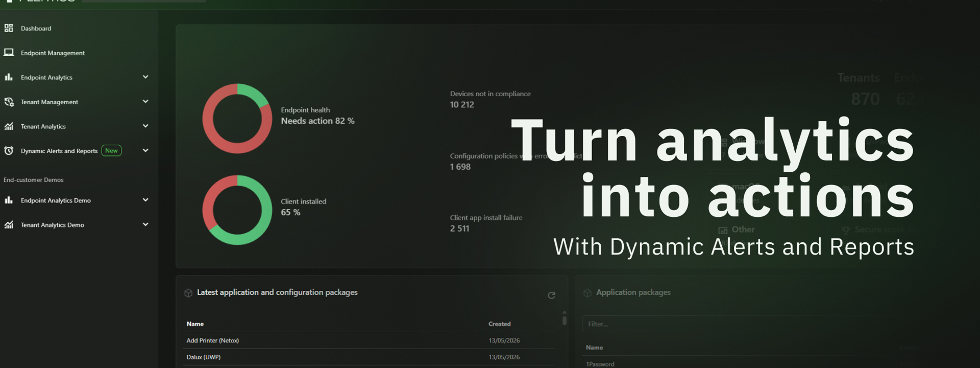
Task: Click the Add Printer created date 13/05/2026
Action: [504, 341]
